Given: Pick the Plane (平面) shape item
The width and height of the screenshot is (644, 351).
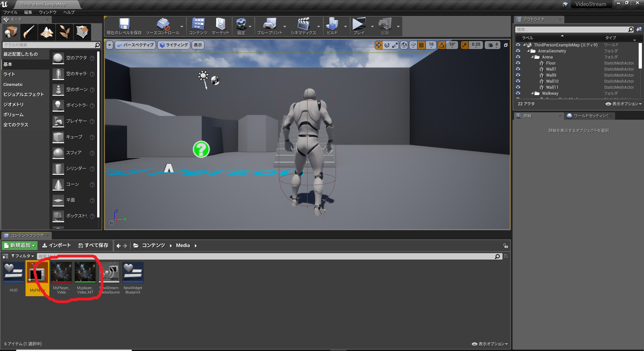Looking at the screenshot, I should coord(74,200).
